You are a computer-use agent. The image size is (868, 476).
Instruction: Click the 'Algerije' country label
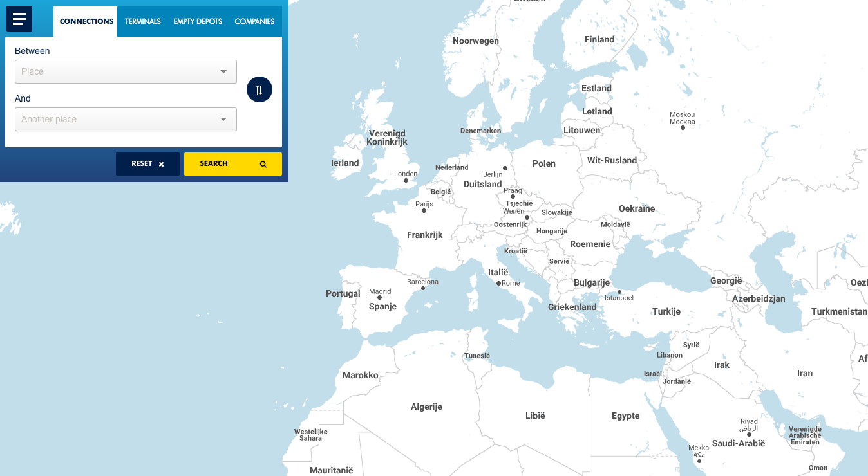[426, 407]
